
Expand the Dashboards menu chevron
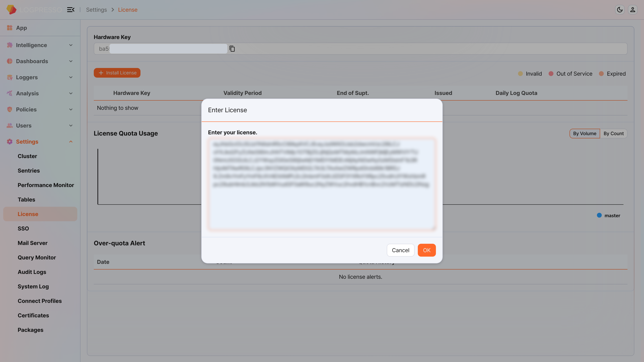click(71, 61)
